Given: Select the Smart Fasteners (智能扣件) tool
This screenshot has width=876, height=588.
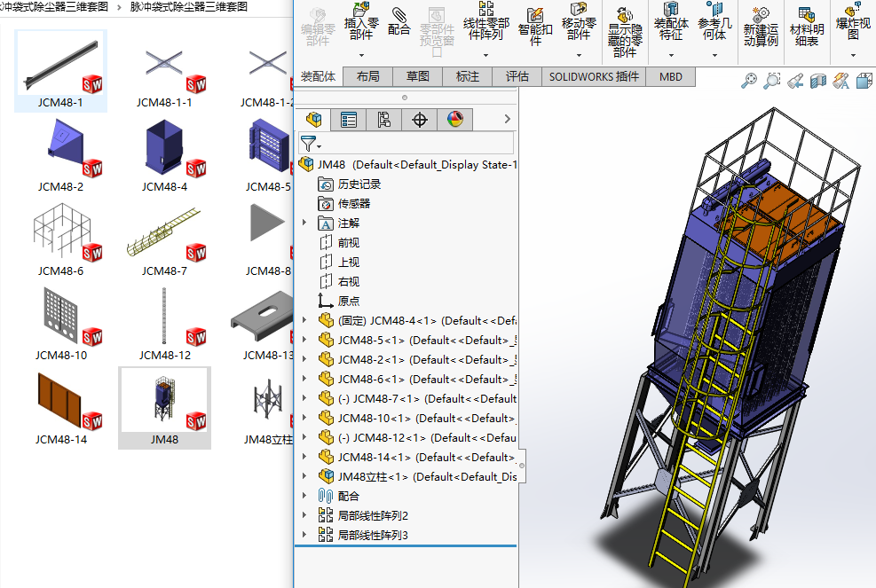Looking at the screenshot, I should pyautogui.click(x=535, y=13).
